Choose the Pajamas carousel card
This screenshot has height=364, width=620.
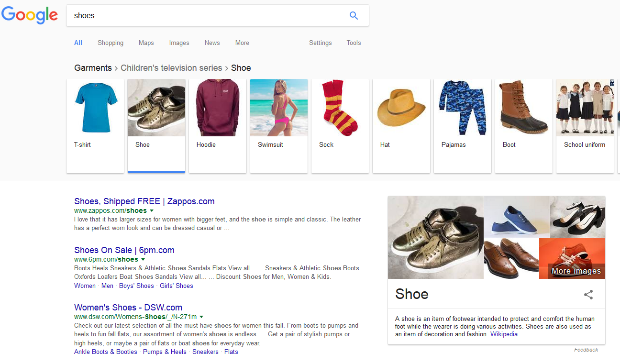(463, 125)
